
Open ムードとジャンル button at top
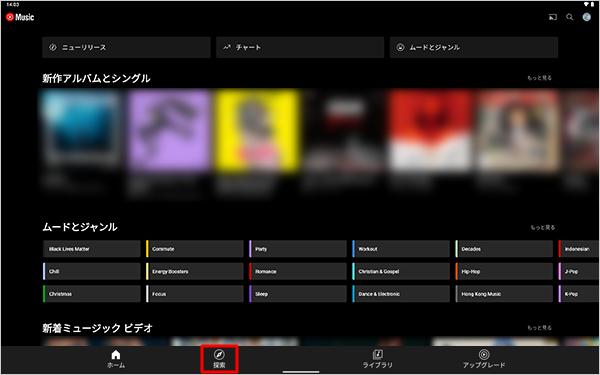(x=474, y=47)
